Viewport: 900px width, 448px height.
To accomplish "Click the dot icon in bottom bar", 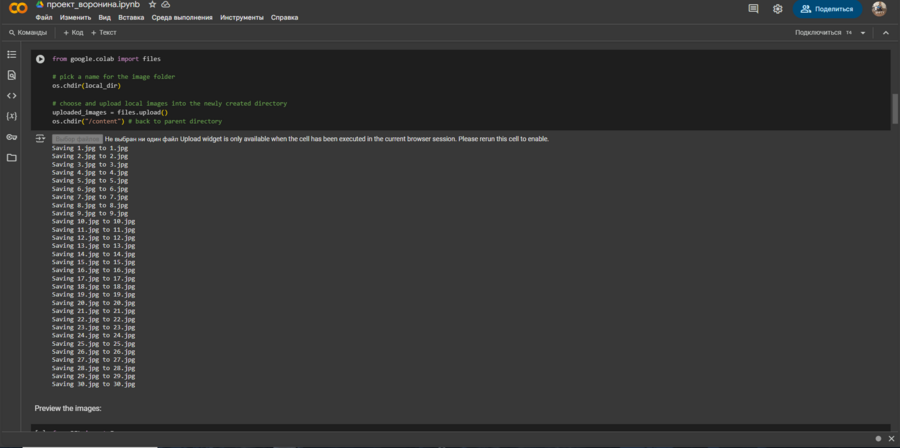I will coord(878,439).
